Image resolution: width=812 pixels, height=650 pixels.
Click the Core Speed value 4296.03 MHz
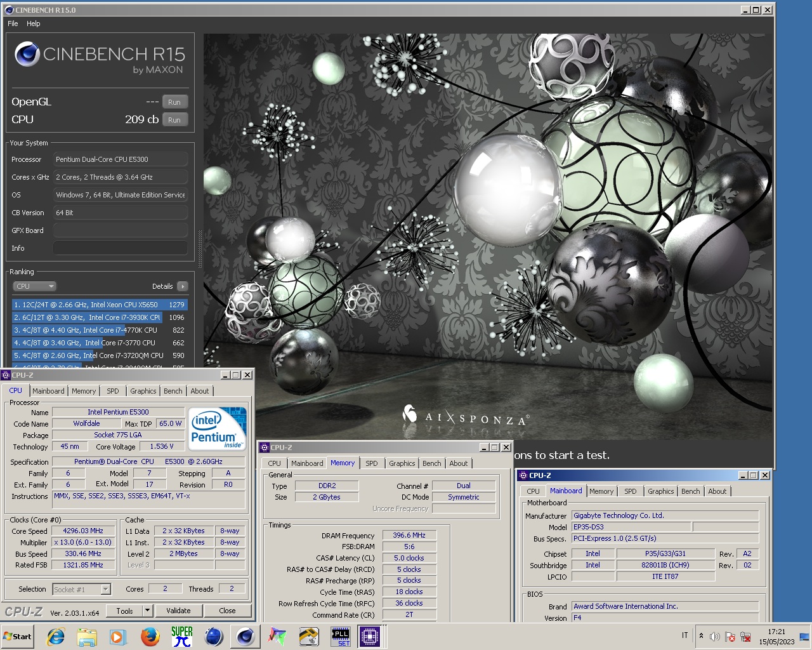83,531
